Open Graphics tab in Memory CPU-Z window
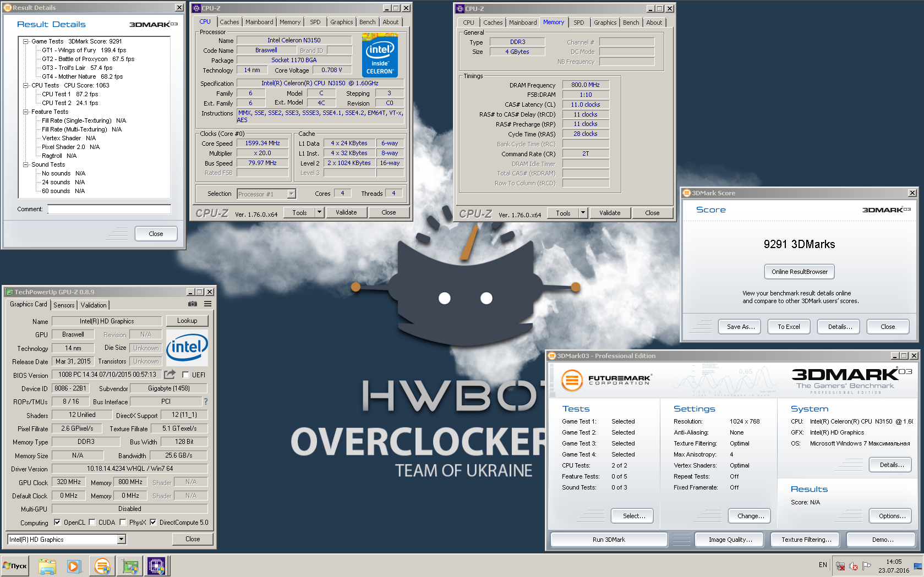 click(605, 23)
